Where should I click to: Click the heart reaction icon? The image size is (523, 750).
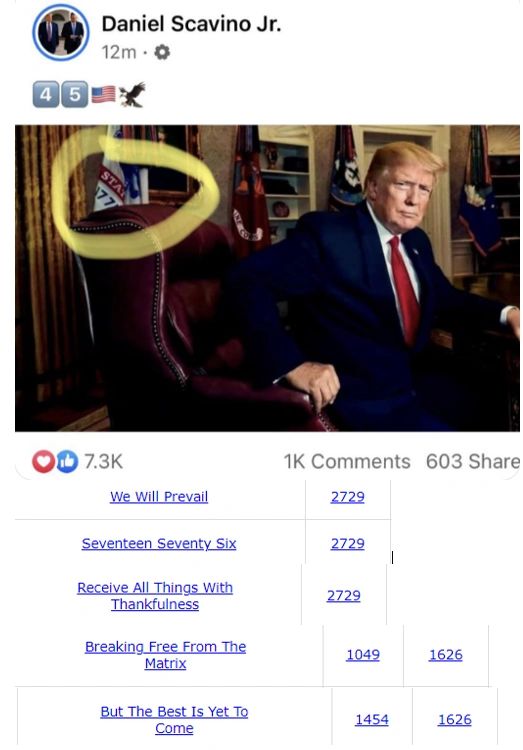pyautogui.click(x=43, y=461)
